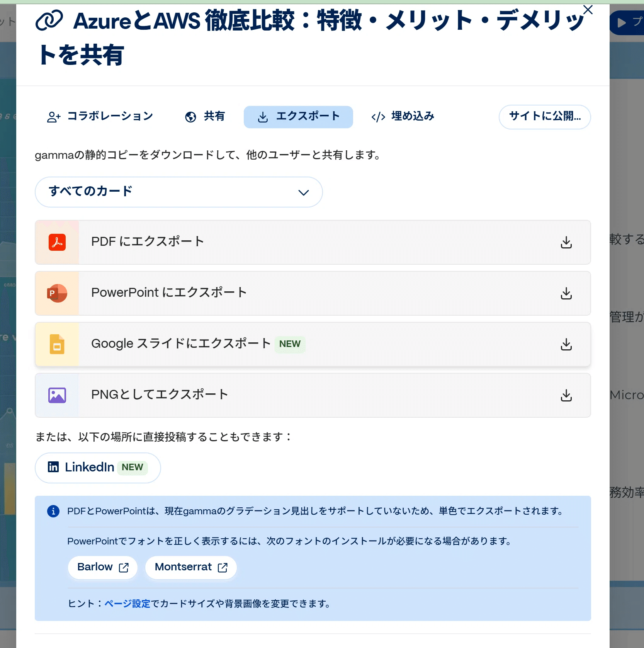Click the PDF にエクスポート row
Image resolution: width=644 pixels, height=648 pixels.
pos(313,242)
